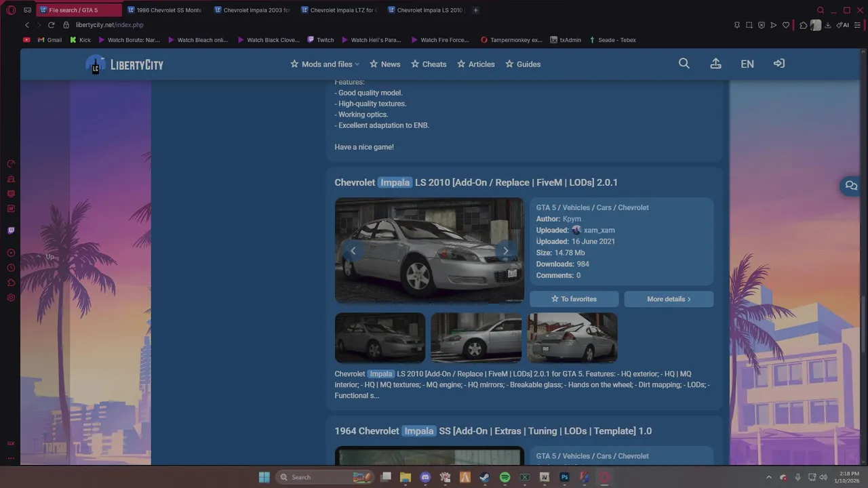Show next image of Impala LS 2010
Image resolution: width=868 pixels, height=488 pixels.
(x=505, y=251)
